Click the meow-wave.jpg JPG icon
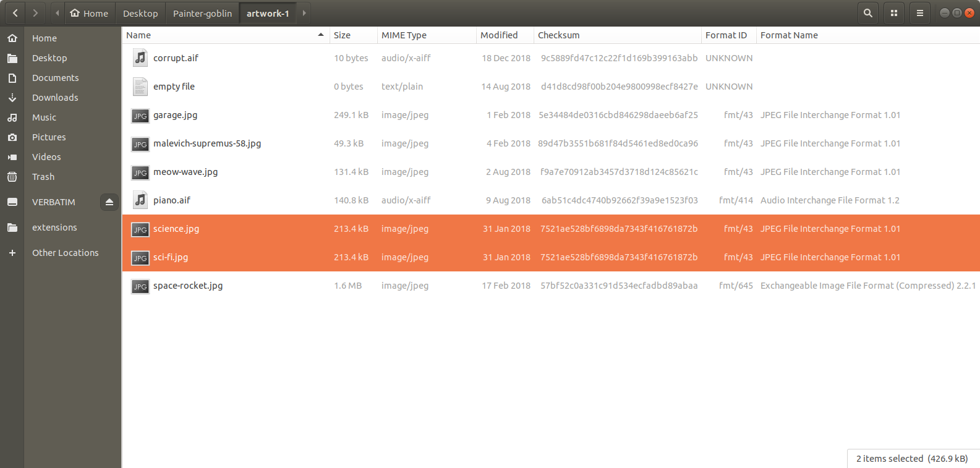Screen dimensions: 980x468 140,172
